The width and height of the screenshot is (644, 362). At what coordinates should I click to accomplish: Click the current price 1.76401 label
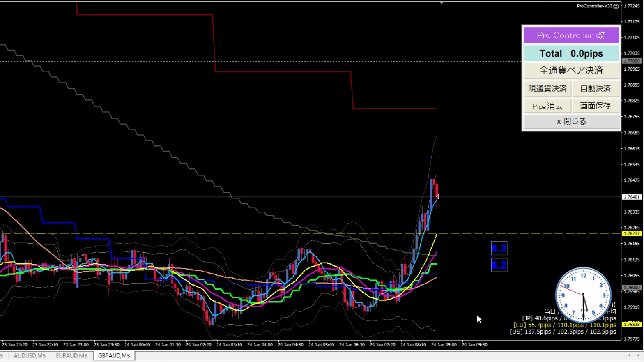click(632, 197)
